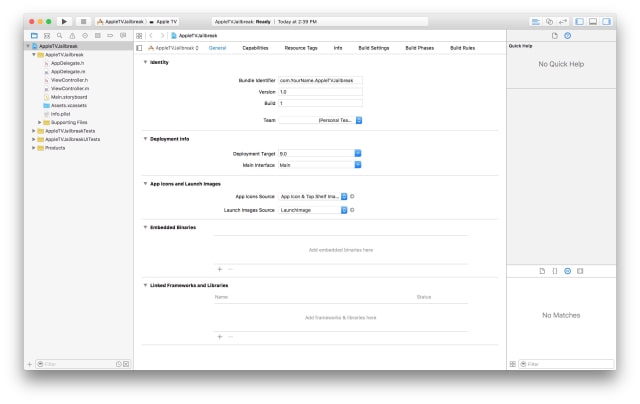Open the Capabilities tab
Viewport: 640px width, 404px height.
(x=255, y=47)
